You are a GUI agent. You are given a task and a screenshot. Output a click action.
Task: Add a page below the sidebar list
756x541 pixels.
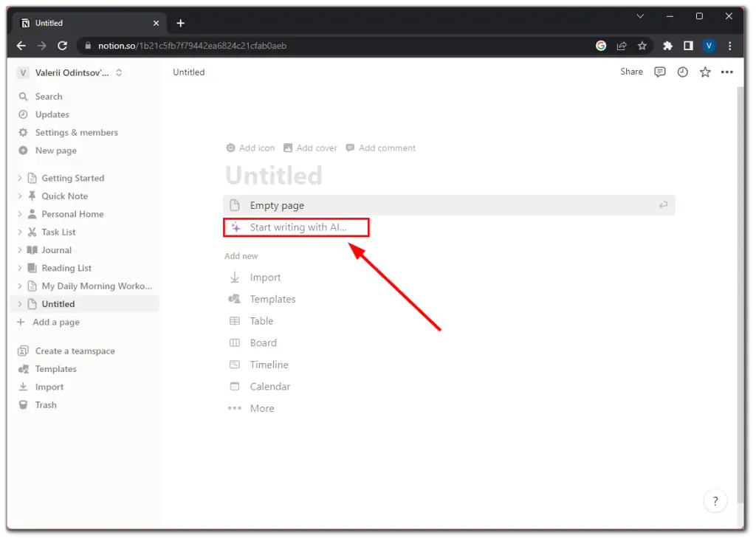[x=55, y=322]
